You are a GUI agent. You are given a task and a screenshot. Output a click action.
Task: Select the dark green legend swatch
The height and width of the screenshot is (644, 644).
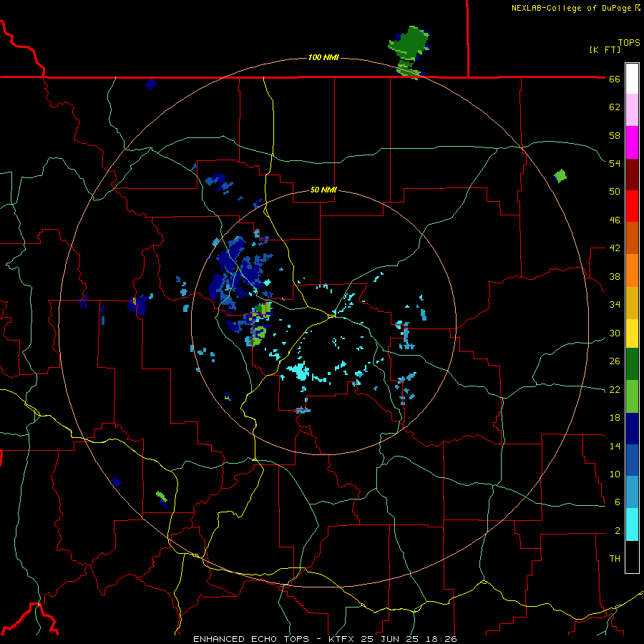[x=632, y=364]
